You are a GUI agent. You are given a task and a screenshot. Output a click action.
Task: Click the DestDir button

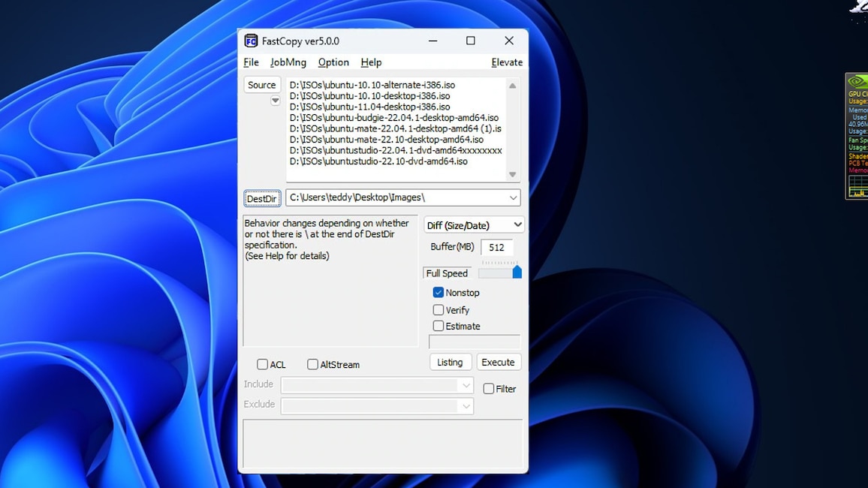[262, 199]
